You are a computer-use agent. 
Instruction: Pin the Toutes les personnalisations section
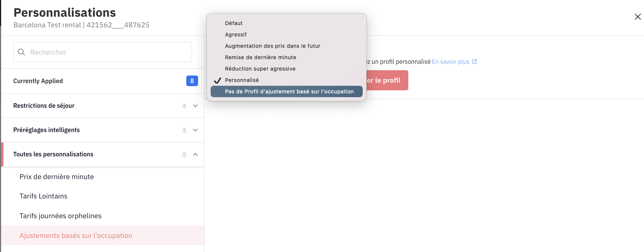[184, 155]
